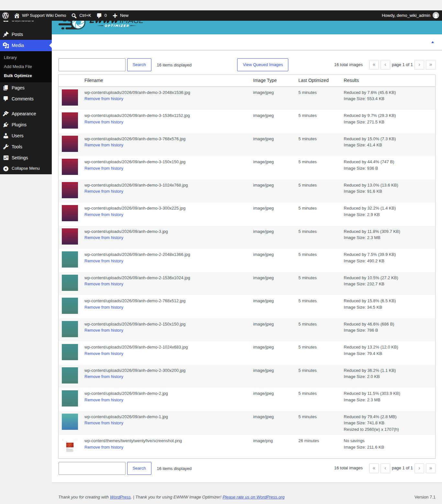Click bottom Search button
This screenshot has height=504, width=442.
pos(139,468)
